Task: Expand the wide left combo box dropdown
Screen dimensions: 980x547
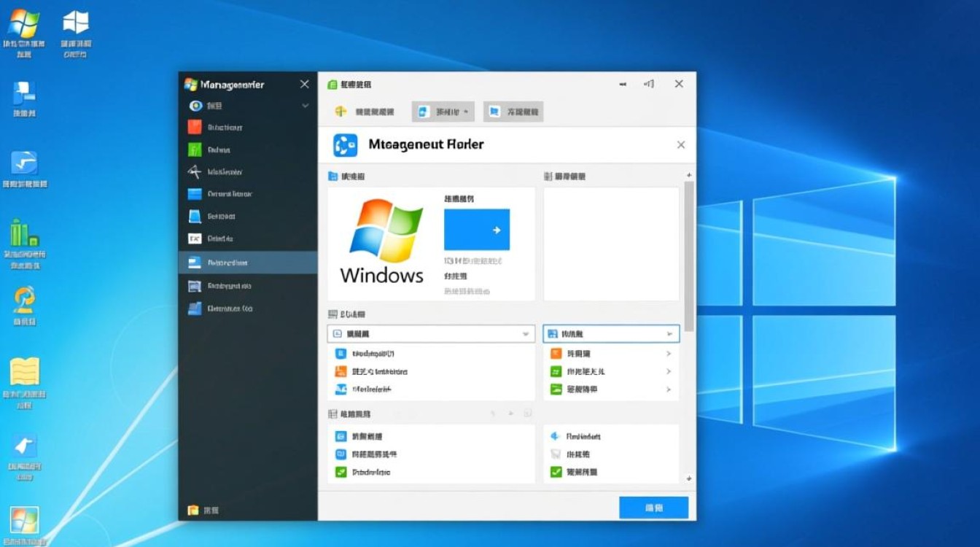Action: click(x=430, y=334)
